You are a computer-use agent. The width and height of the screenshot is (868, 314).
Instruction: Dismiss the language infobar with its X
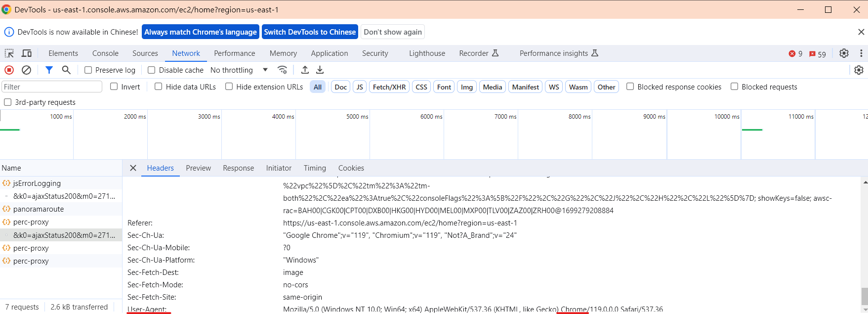(x=861, y=32)
